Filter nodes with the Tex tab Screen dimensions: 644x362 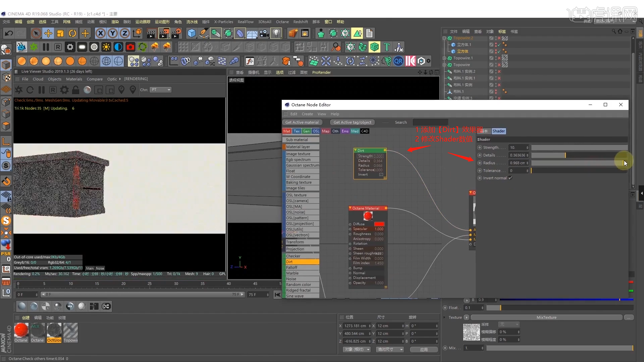coord(297,131)
